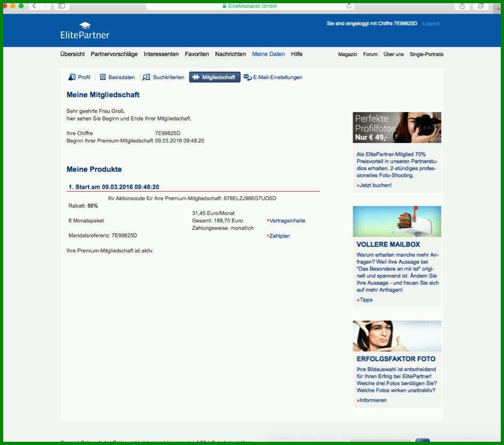Click the '31,45 Euro/Monat' text
The width and height of the screenshot is (504, 445).
click(213, 213)
